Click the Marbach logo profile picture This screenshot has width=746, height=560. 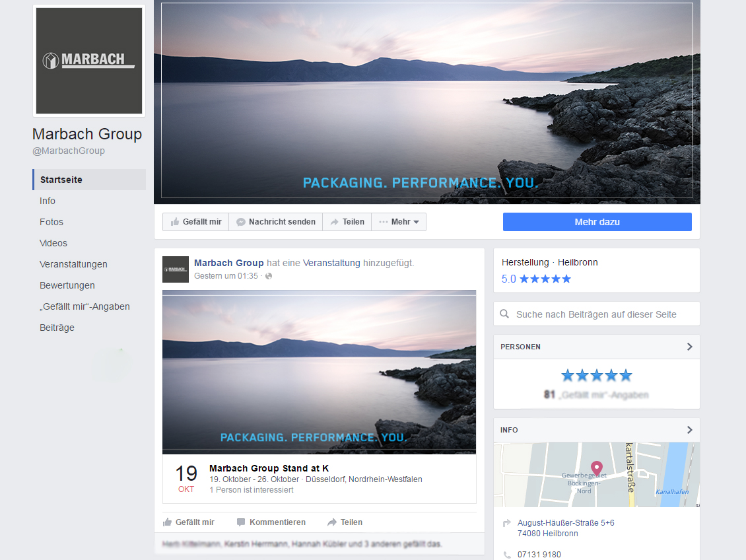[89, 61]
